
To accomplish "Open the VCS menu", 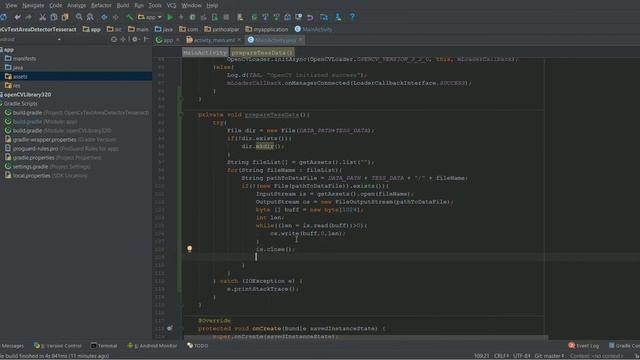I will pyautogui.click(x=171, y=5).
